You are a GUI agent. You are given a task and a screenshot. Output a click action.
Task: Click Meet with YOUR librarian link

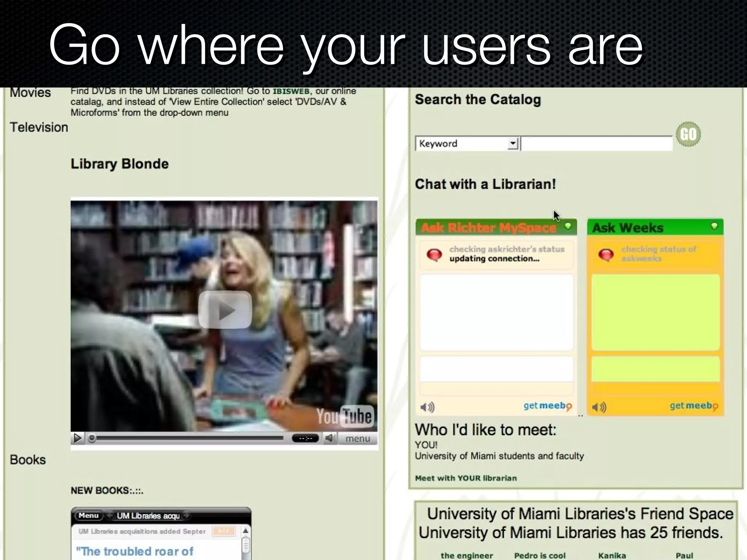(x=466, y=478)
